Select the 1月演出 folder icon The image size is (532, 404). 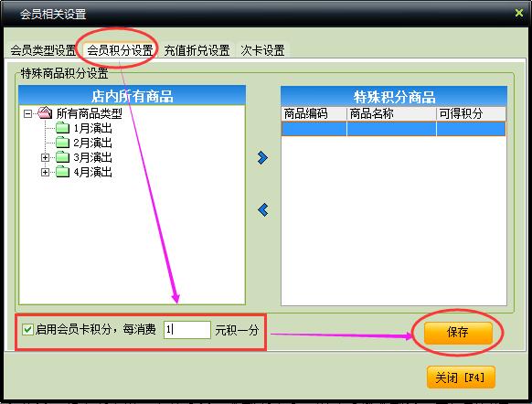pos(62,128)
